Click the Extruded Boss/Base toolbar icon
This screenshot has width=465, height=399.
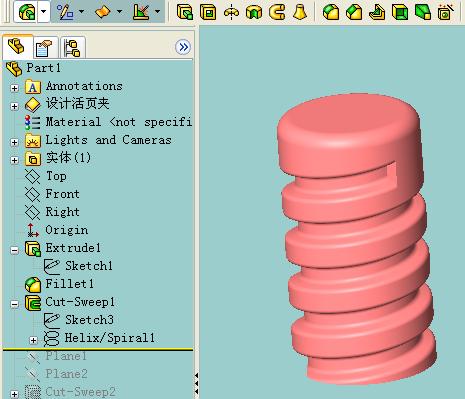click(185, 12)
